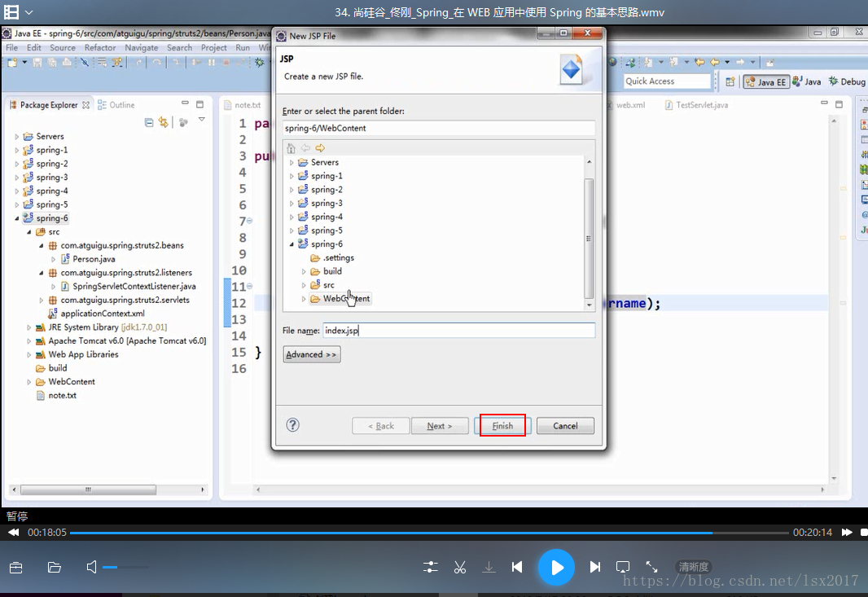This screenshot has height=597, width=868.
Task: Click the play button in video player
Action: (x=556, y=567)
